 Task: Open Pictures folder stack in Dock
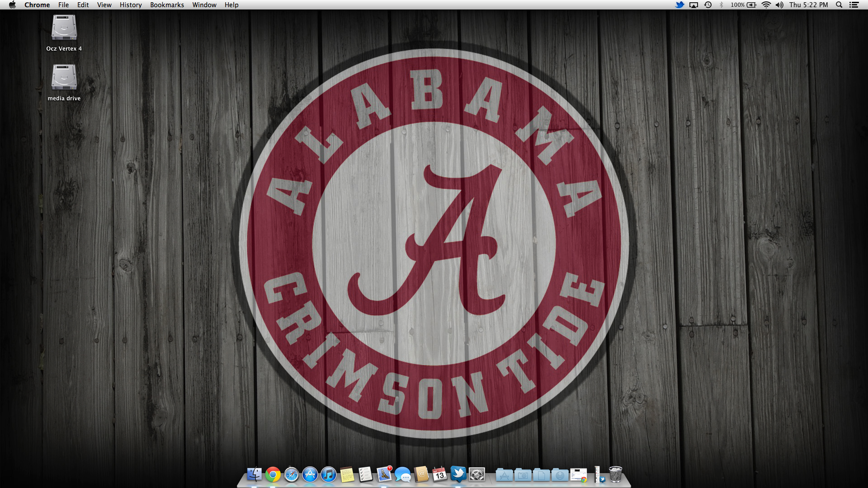click(523, 474)
